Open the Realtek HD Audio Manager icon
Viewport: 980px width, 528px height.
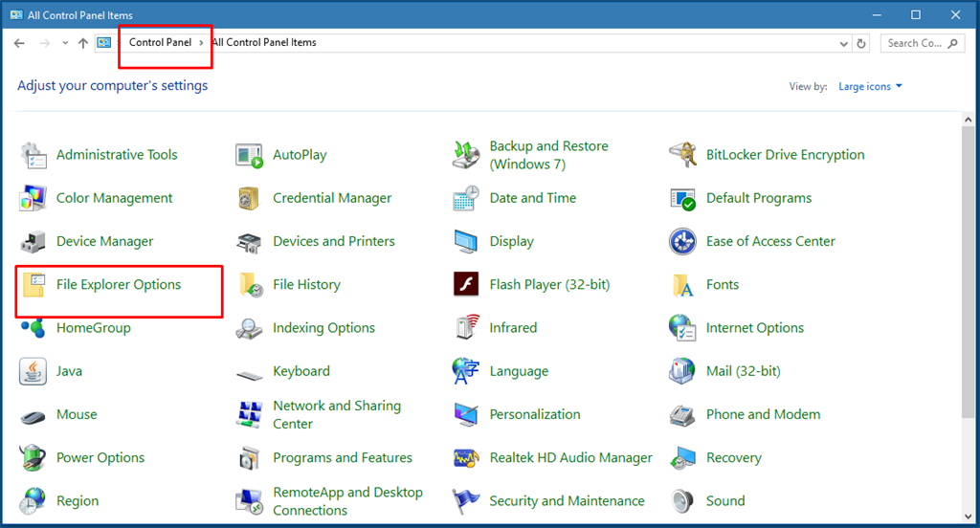(x=466, y=458)
